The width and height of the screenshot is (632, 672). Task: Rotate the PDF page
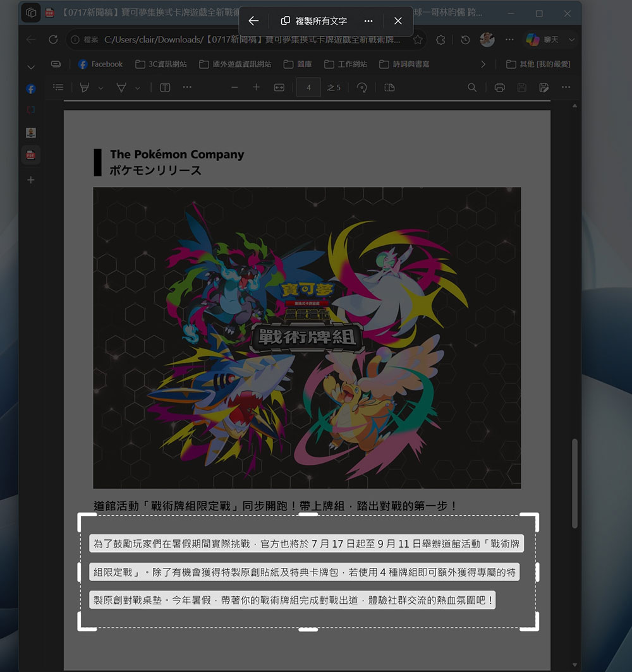tap(362, 87)
